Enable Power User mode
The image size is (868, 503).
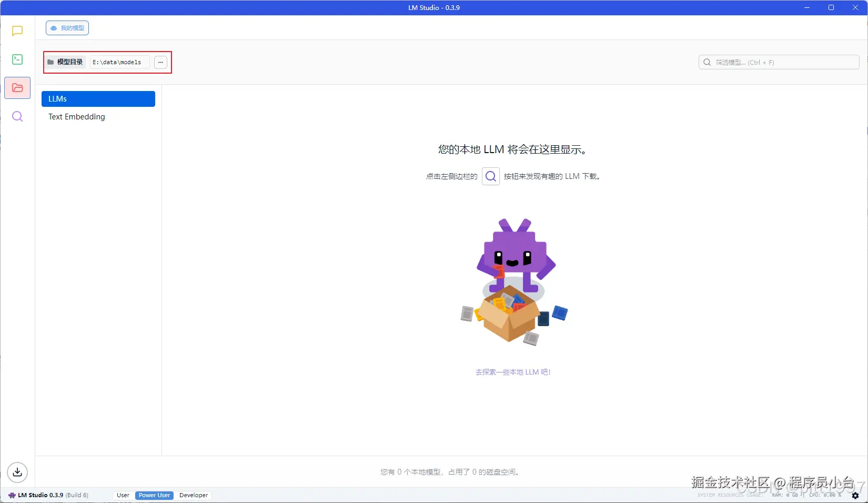pyautogui.click(x=153, y=495)
